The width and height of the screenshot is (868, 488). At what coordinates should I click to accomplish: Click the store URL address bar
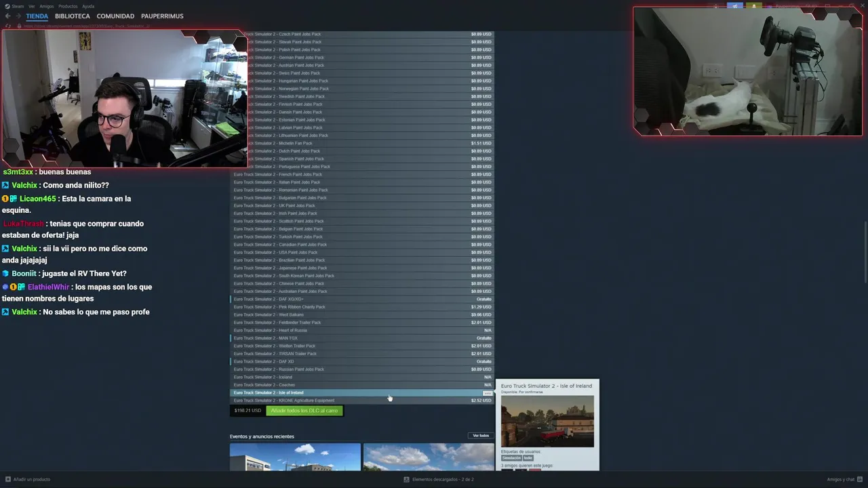[x=88, y=26]
